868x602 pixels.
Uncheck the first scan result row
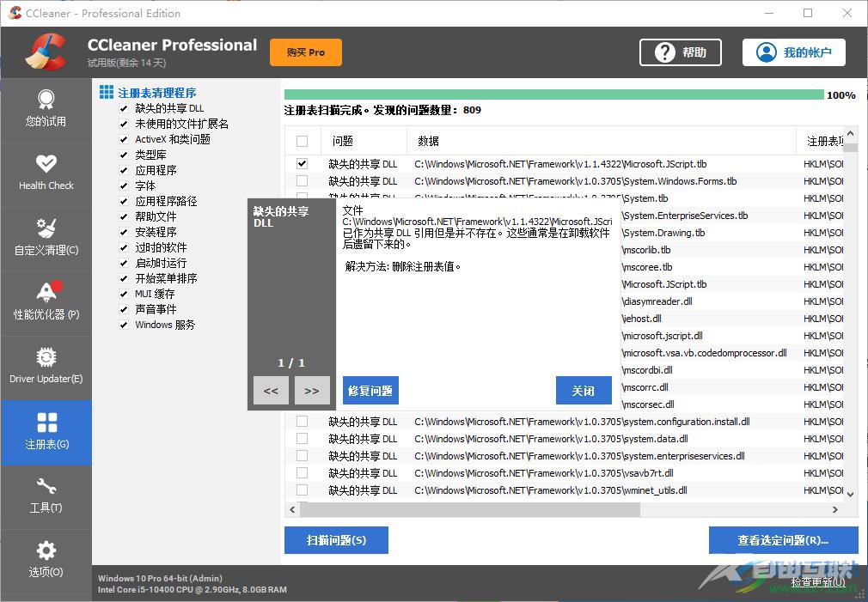pos(303,163)
